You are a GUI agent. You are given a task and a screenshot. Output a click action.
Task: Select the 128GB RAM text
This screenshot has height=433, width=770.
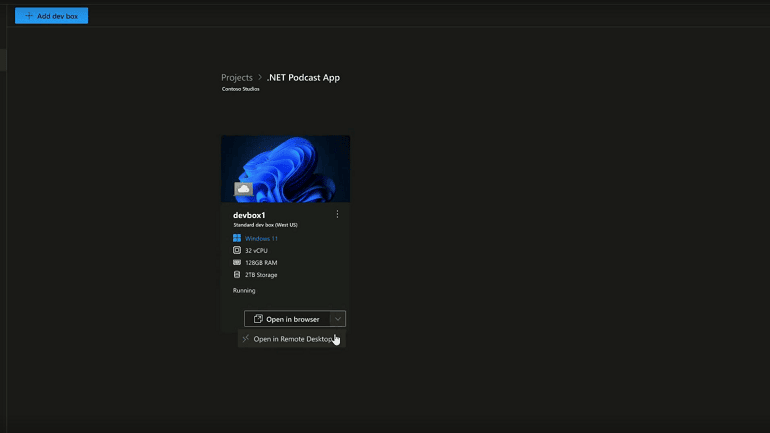coord(261,263)
